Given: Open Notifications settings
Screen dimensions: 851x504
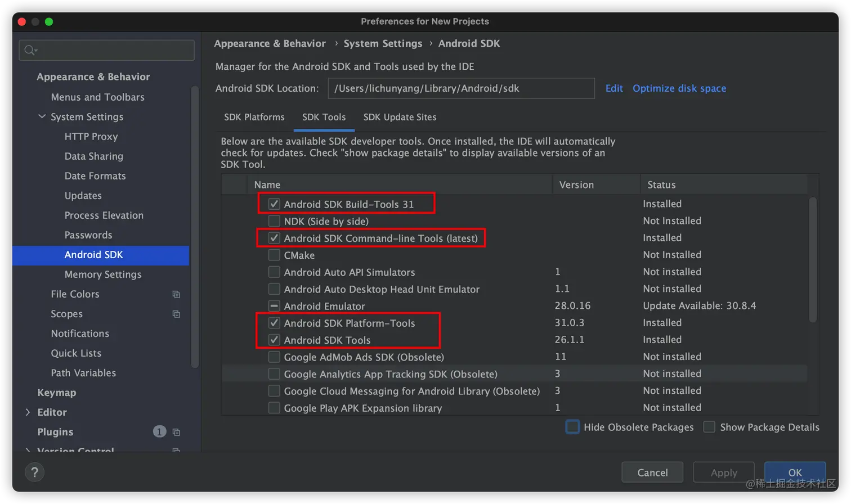Looking at the screenshot, I should pos(80,333).
